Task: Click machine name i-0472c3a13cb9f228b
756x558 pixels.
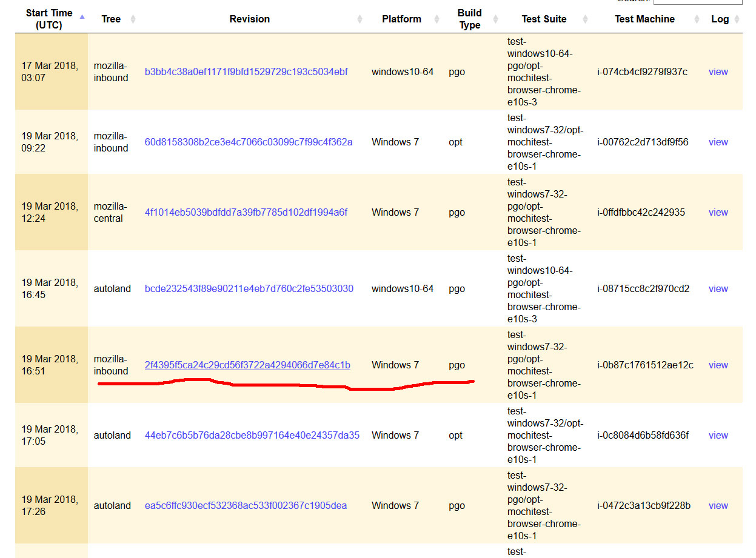Action: pos(644,505)
